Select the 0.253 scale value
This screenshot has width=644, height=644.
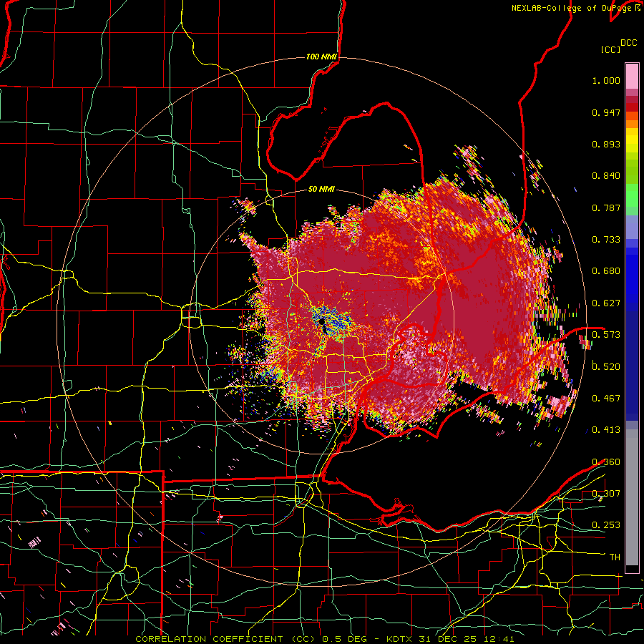606,525
